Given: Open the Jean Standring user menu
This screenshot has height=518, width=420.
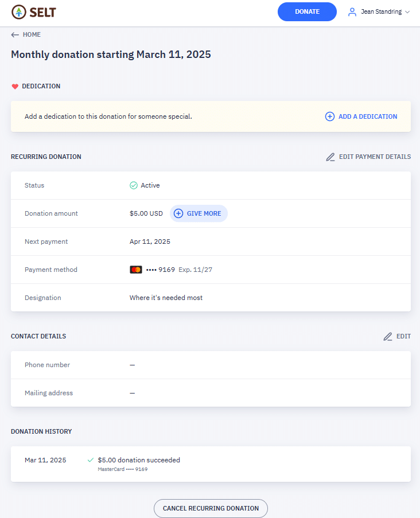Looking at the screenshot, I should [382, 11].
